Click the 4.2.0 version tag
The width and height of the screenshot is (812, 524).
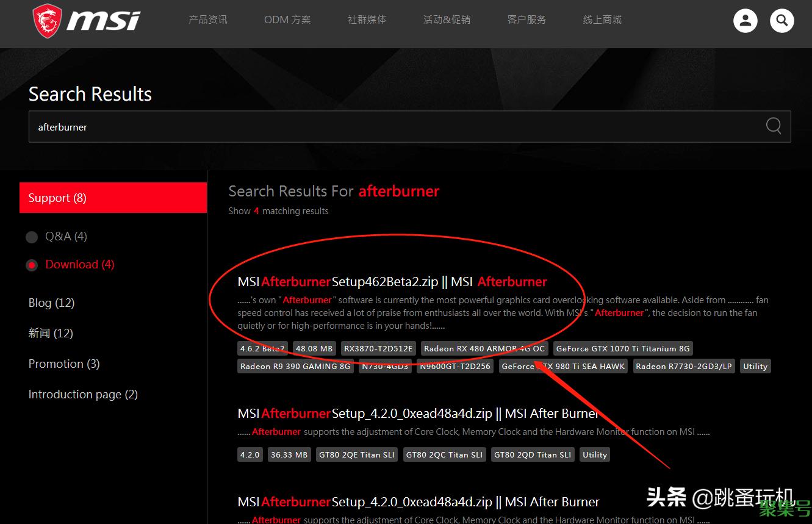[x=250, y=454]
